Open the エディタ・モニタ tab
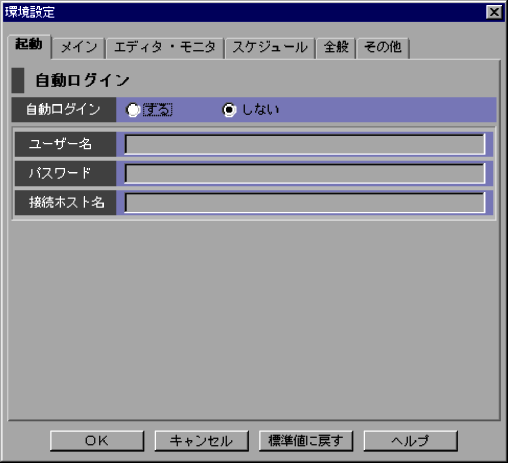Viewport: 508px width, 463px height. (165, 47)
